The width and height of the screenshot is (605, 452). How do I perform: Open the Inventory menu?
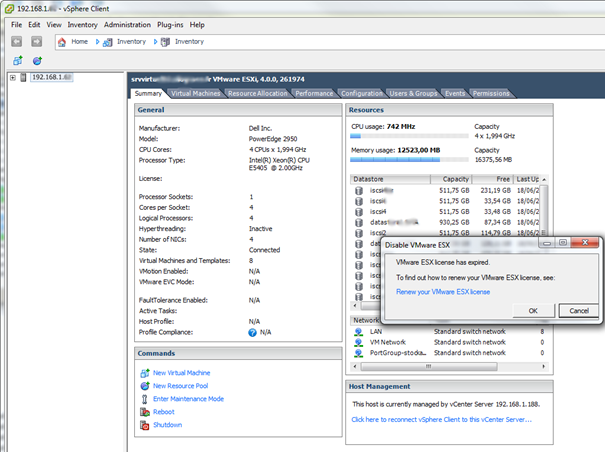coord(83,25)
